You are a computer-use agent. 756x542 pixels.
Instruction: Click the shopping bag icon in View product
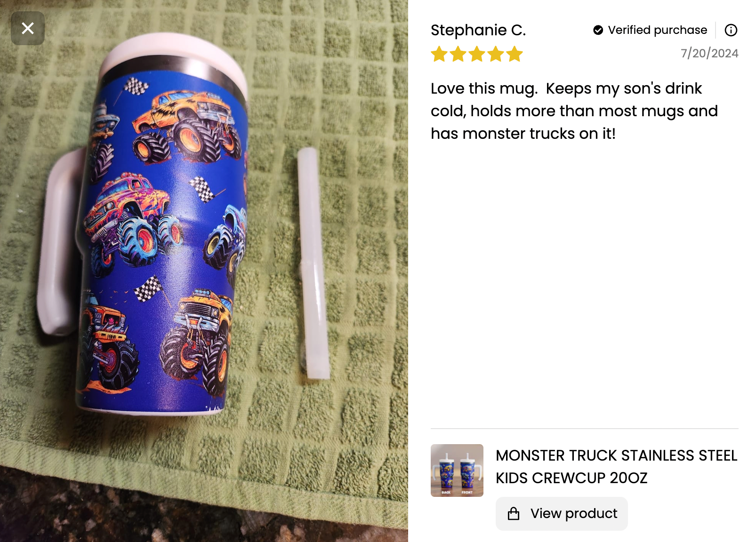[514, 514]
